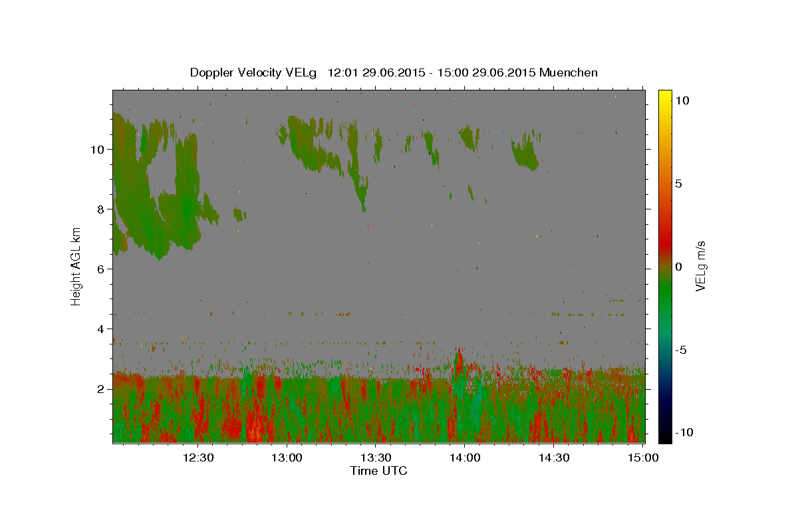Click height axis label '4'
The height and width of the screenshot is (532, 798).
click(x=100, y=329)
